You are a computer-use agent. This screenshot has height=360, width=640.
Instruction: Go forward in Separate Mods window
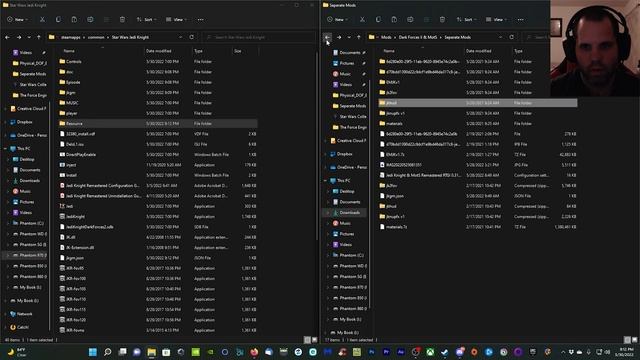pos(339,37)
